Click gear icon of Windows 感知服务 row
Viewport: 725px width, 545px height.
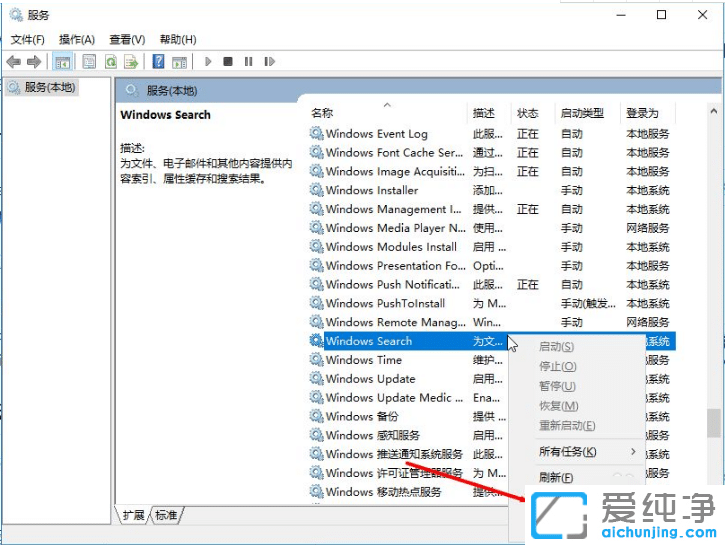(317, 435)
